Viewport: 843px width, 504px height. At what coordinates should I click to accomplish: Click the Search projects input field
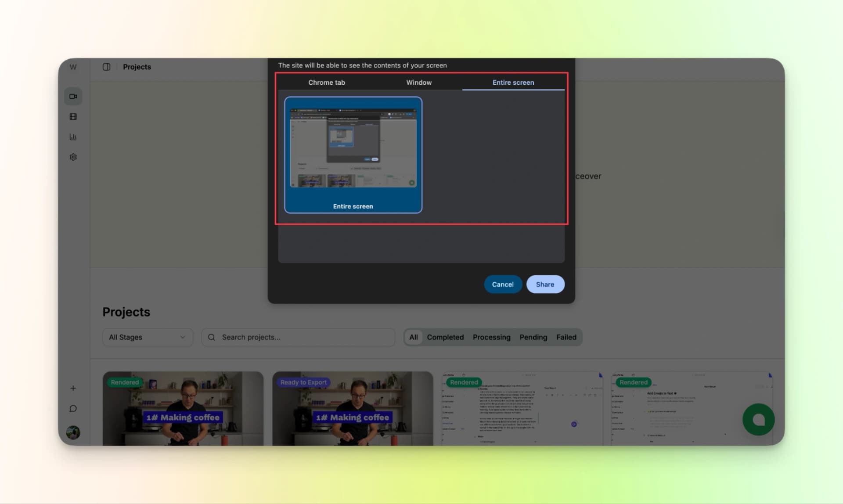(299, 337)
